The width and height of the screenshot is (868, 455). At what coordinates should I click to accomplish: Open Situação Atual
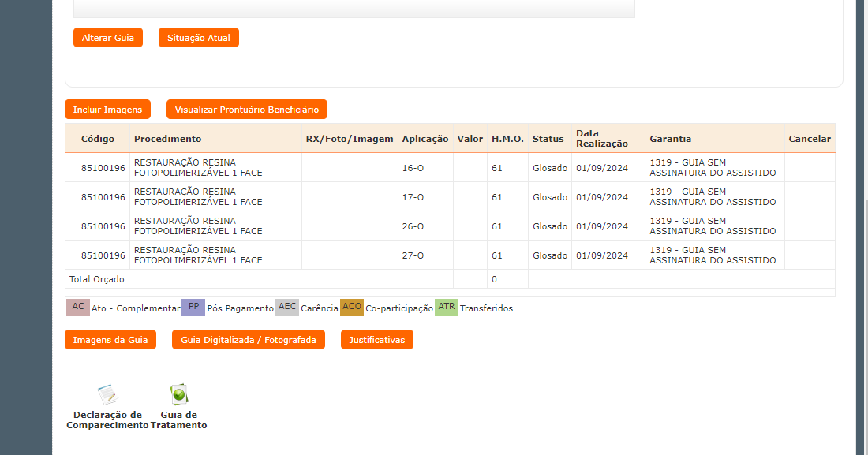[x=199, y=38]
